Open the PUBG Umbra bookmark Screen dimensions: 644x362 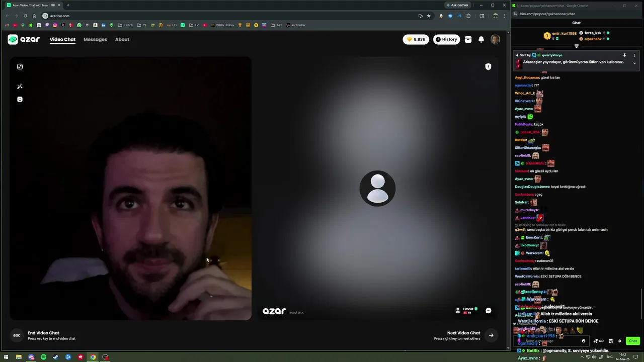222,25
